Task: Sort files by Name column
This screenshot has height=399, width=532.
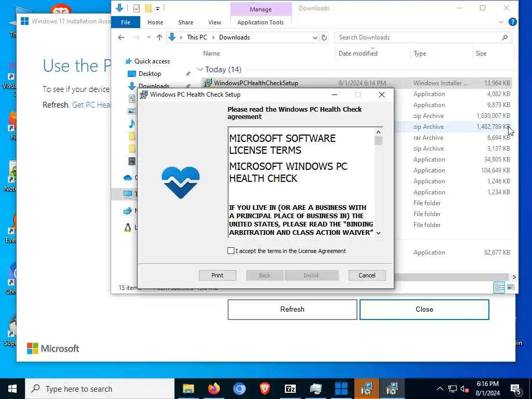Action: click(x=211, y=54)
